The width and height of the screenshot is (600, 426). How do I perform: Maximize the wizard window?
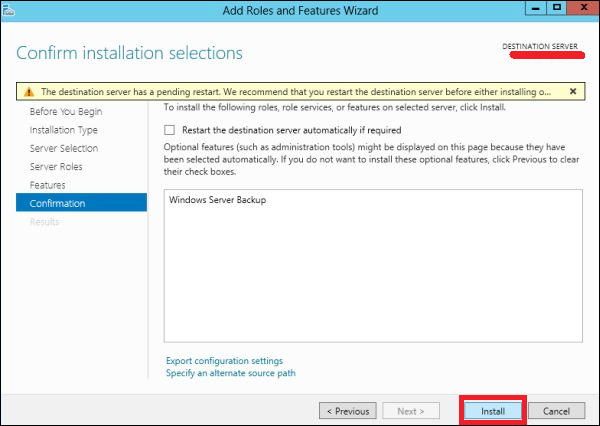click(550, 9)
